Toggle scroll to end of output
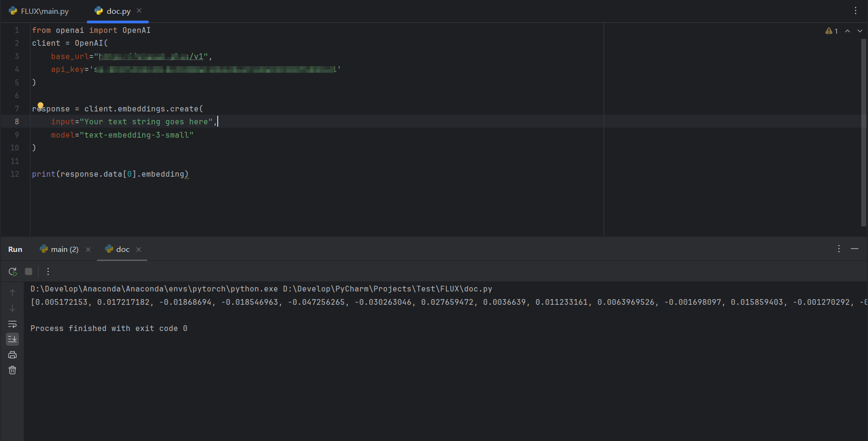This screenshot has height=441, width=868. pyautogui.click(x=12, y=339)
